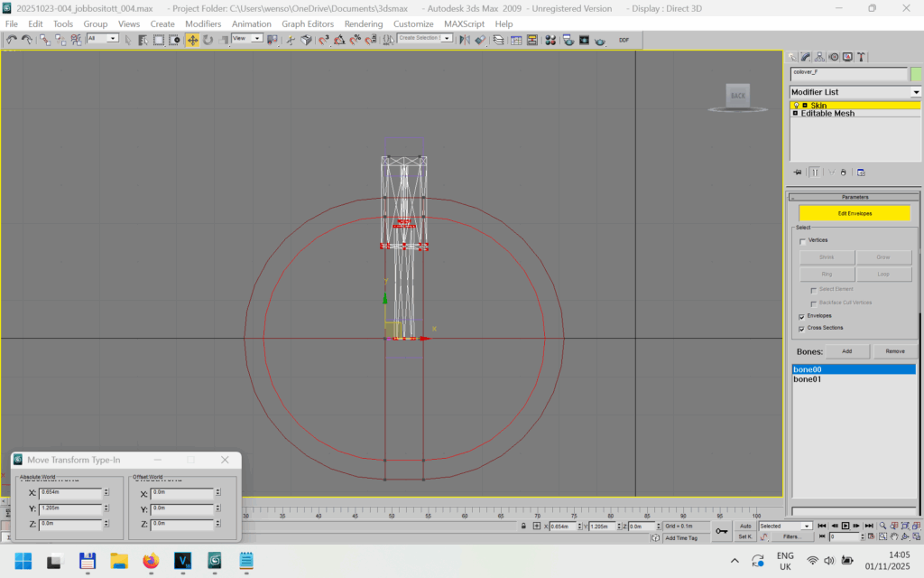Click the green object color swatch
This screenshot has height=578, width=924.
pos(916,73)
